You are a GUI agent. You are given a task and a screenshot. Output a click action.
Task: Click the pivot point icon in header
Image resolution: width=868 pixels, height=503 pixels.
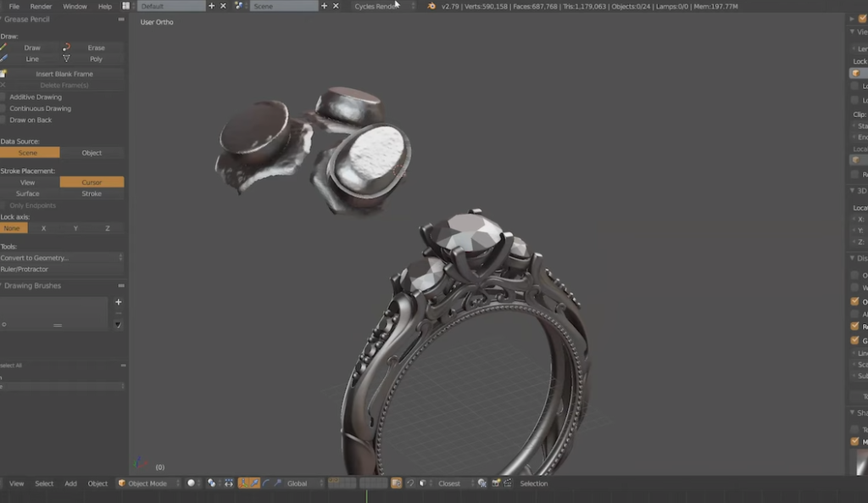[x=211, y=483]
